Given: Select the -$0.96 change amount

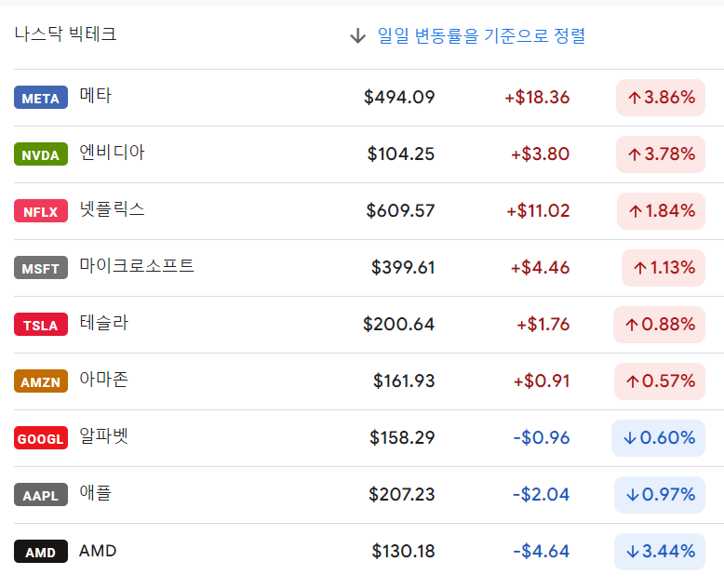Looking at the screenshot, I should [542, 438].
